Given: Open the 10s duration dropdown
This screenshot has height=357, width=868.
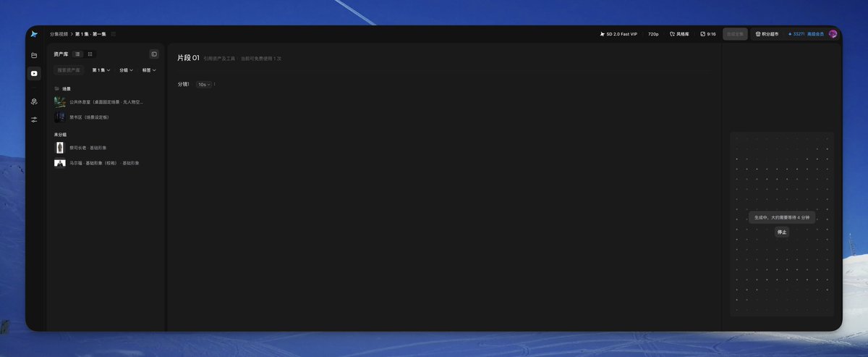Looking at the screenshot, I should pos(203,85).
